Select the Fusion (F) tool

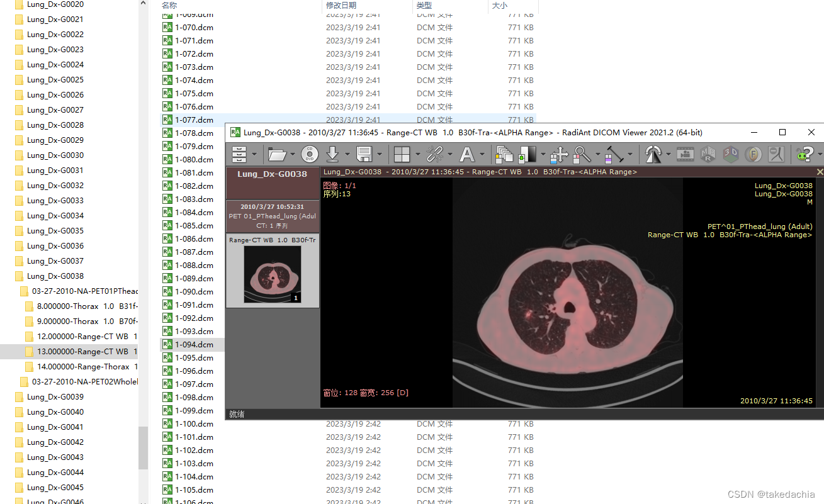[753, 154]
